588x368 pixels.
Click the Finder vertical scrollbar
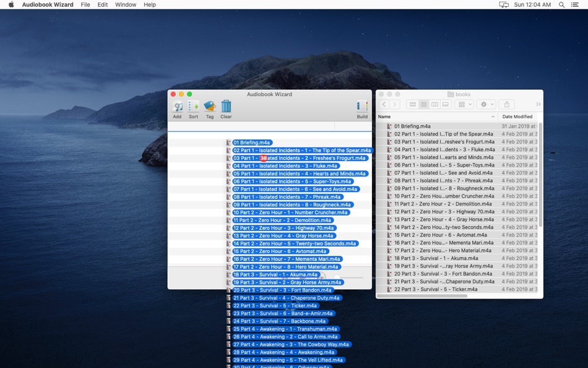pyautogui.click(x=540, y=175)
